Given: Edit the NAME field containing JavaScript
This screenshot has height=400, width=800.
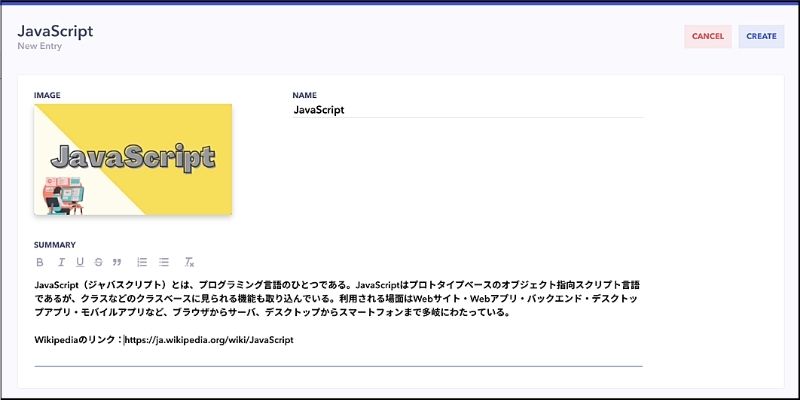Looking at the screenshot, I should pos(467,110).
